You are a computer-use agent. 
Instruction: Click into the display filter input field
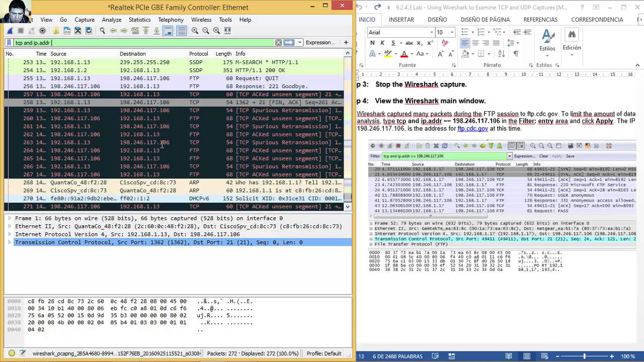143,43
